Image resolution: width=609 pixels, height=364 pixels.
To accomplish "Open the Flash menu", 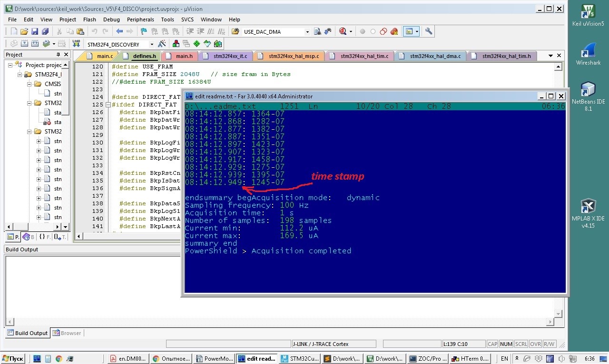I will click(x=89, y=19).
